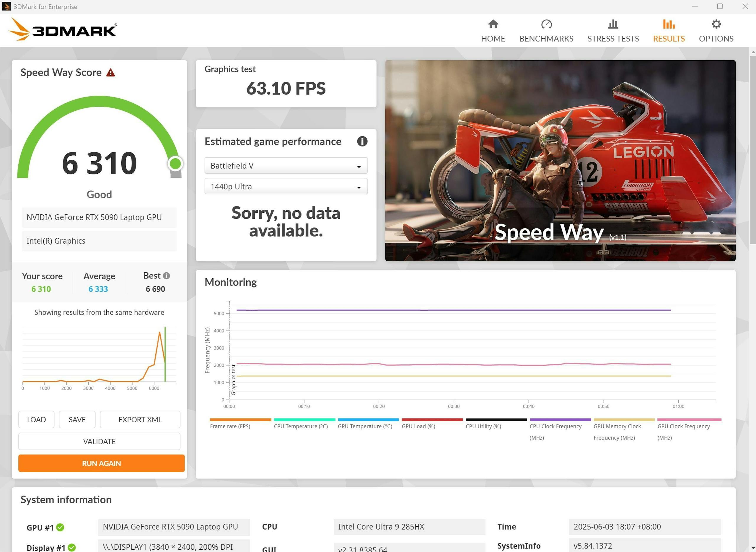Click the Time value 2025-06-03 18:07

(645, 527)
